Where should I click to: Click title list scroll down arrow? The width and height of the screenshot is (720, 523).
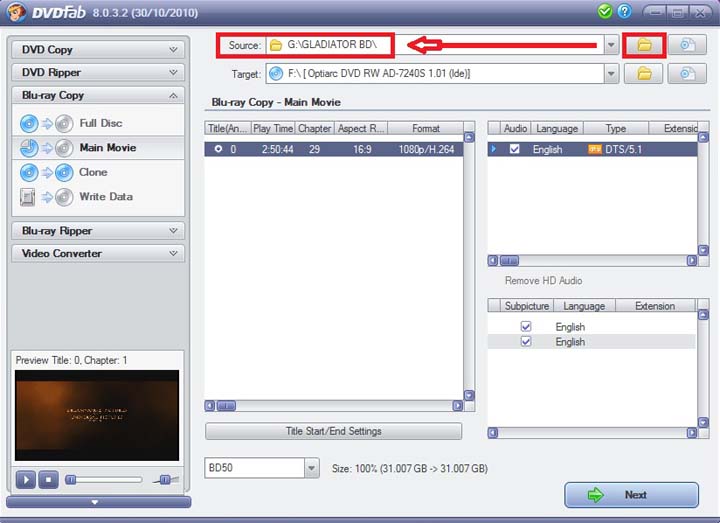[x=469, y=395]
